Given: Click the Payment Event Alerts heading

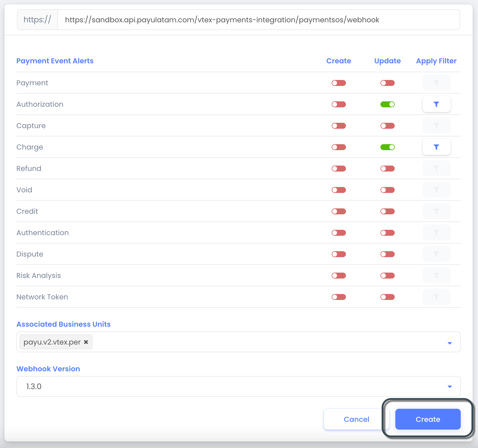Looking at the screenshot, I should pos(55,61).
